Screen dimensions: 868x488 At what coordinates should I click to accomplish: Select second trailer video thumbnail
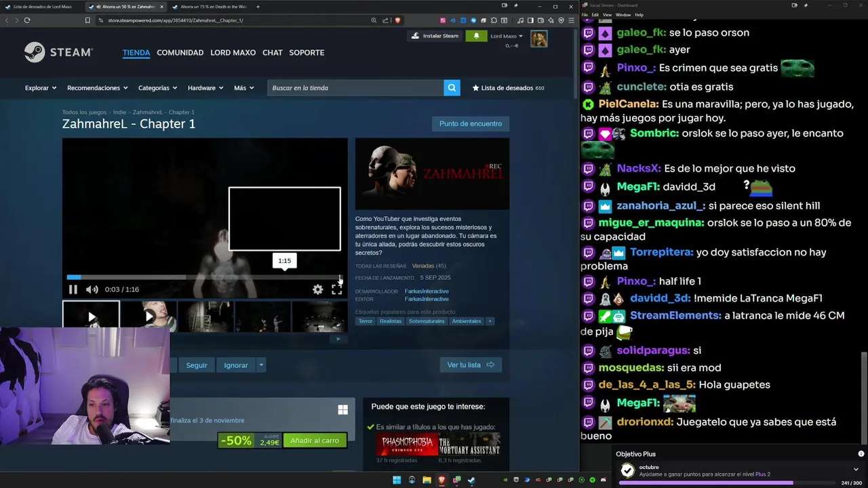pos(149,316)
